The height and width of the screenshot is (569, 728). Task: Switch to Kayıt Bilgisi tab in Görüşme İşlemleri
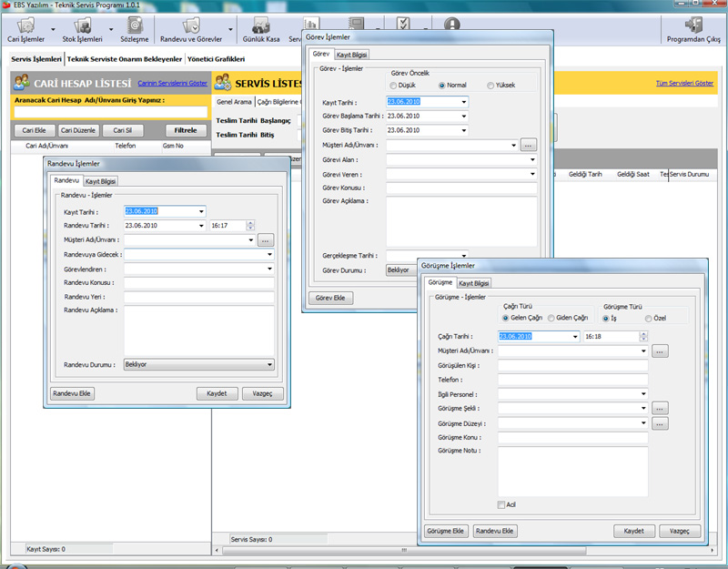click(x=473, y=283)
